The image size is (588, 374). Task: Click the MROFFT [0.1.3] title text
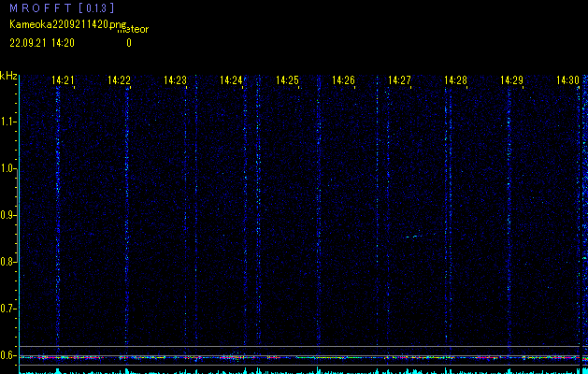(x=62, y=8)
